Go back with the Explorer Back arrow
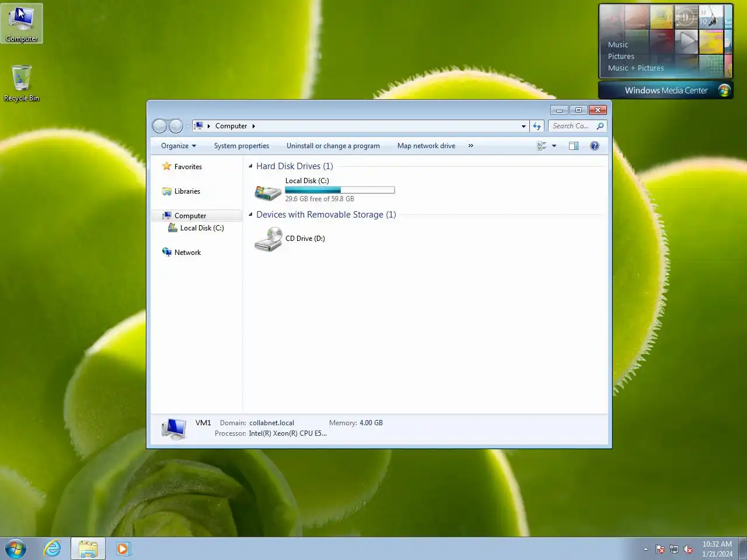Image resolution: width=747 pixels, height=560 pixels. (159, 126)
